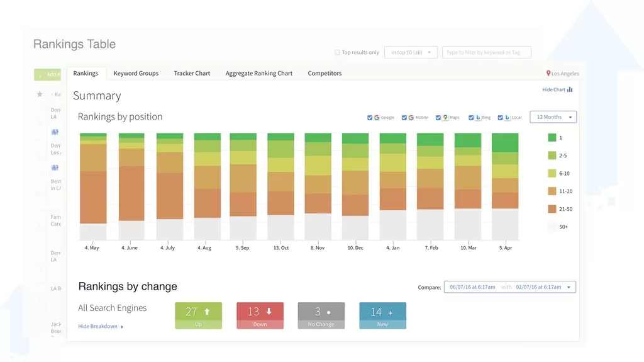This screenshot has height=362, width=644.
Task: Click the Hide Breakdown link
Action: (x=100, y=327)
